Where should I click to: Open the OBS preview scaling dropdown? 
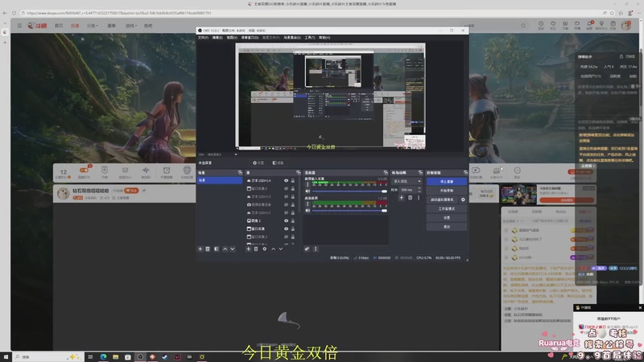pos(236,154)
